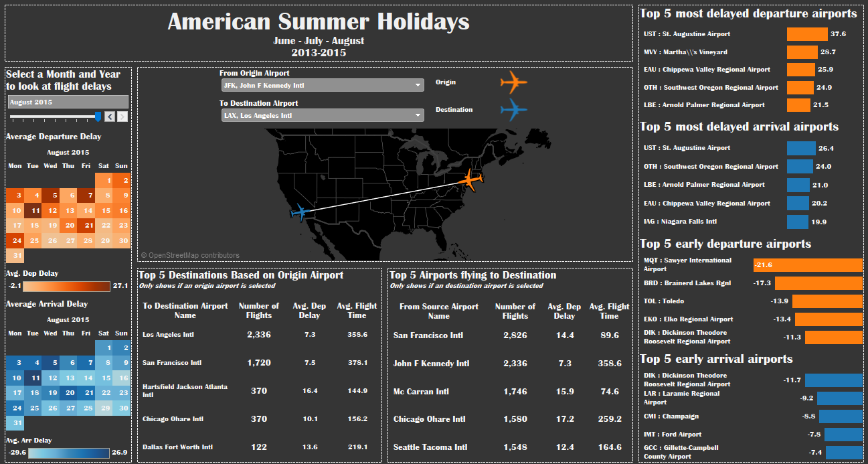Select the blue plane marker on the map

(299, 213)
